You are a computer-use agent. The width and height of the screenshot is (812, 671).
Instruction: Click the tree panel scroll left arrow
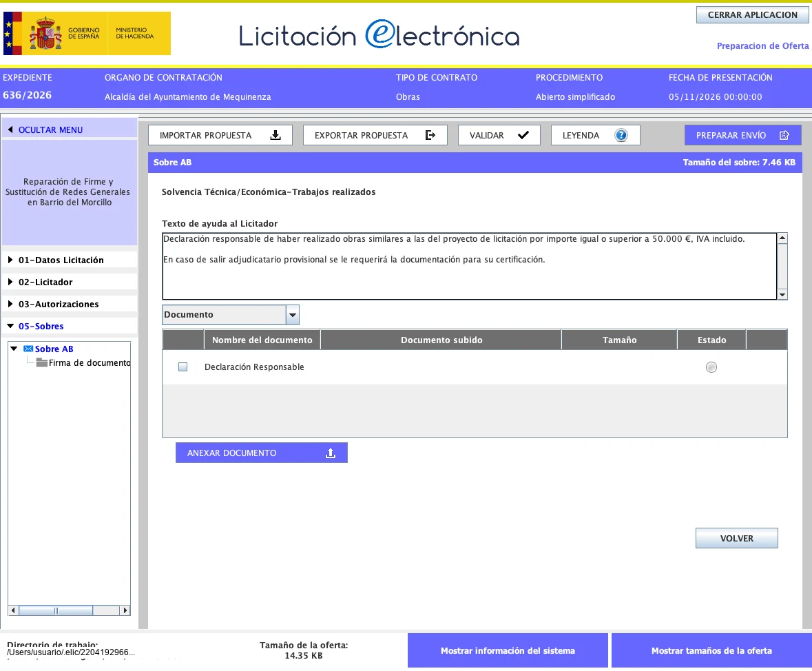14,610
